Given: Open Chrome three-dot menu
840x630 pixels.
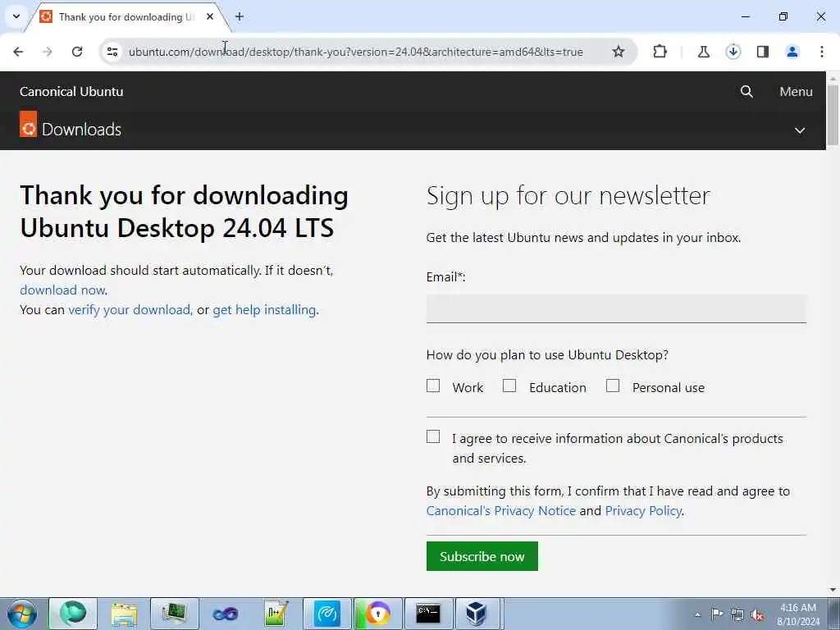Looking at the screenshot, I should (x=822, y=52).
